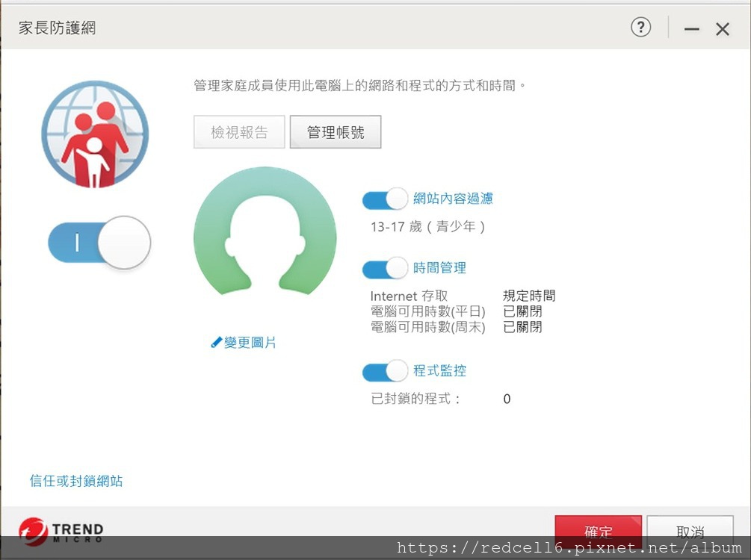Screen dimensions: 751x560
Task: Click the pencil icon beside 變更圖片
Action: [x=216, y=342]
